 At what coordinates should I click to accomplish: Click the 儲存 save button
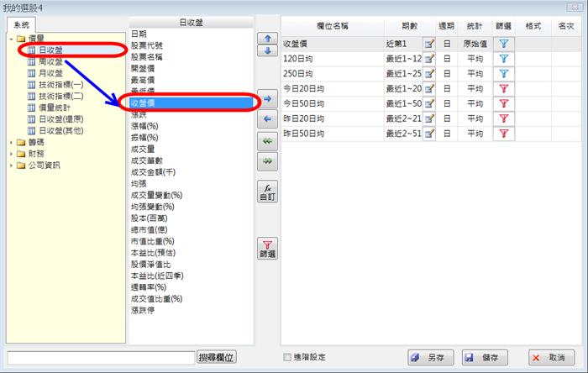(x=485, y=358)
